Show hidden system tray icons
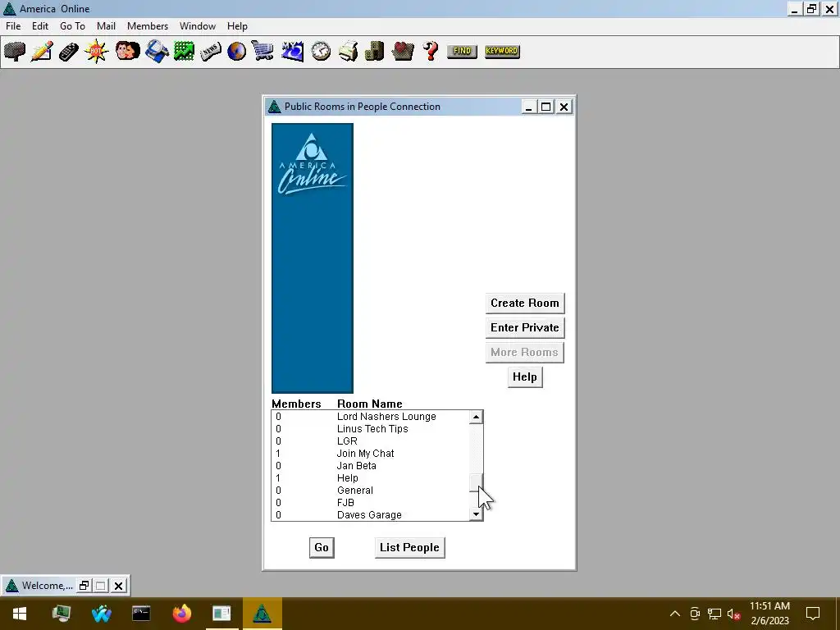The image size is (840, 630). click(x=675, y=614)
